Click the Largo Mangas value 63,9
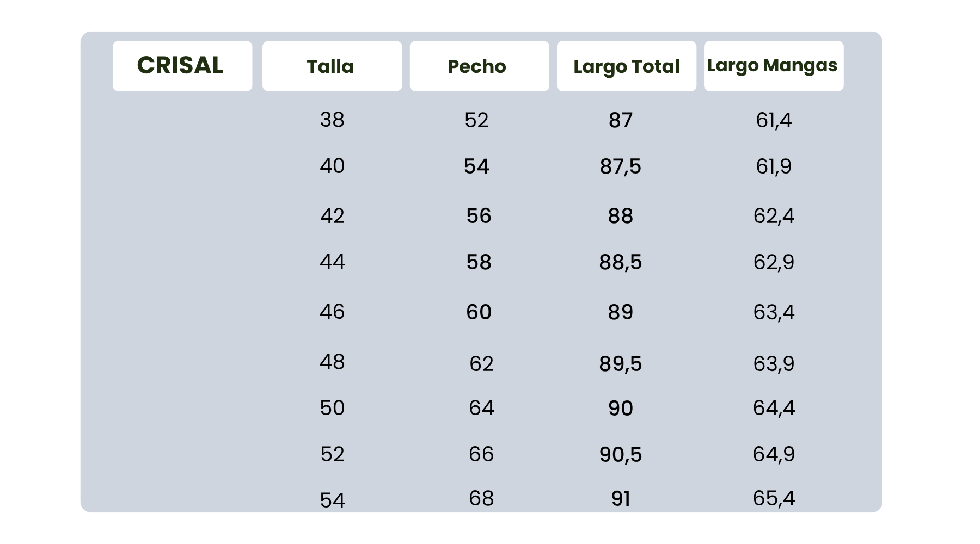980x544 pixels. [774, 363]
